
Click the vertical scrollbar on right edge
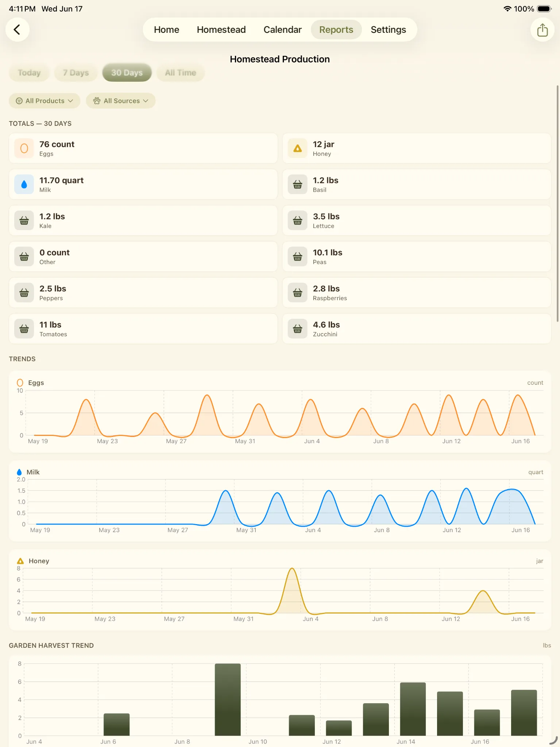(x=557, y=204)
